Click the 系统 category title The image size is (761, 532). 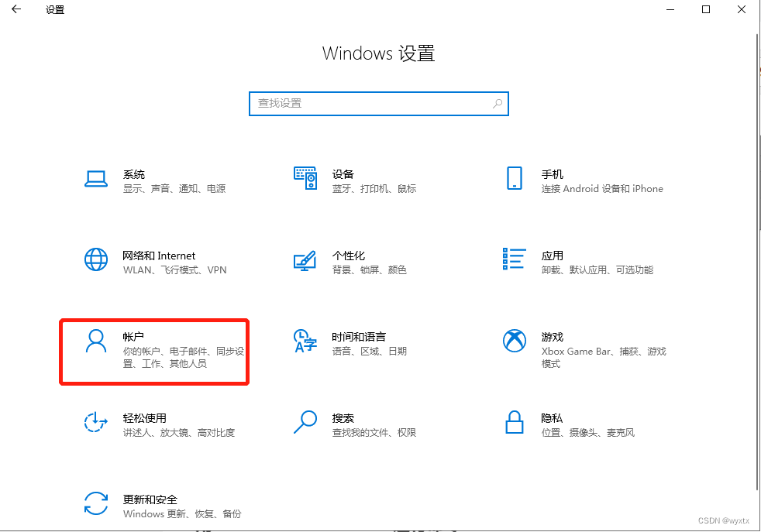pyautogui.click(x=134, y=174)
